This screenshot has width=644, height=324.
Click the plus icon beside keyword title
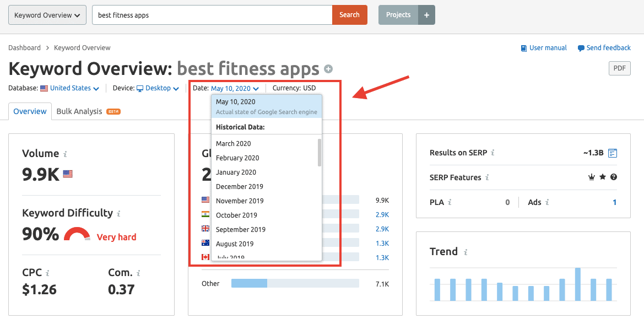pos(328,69)
